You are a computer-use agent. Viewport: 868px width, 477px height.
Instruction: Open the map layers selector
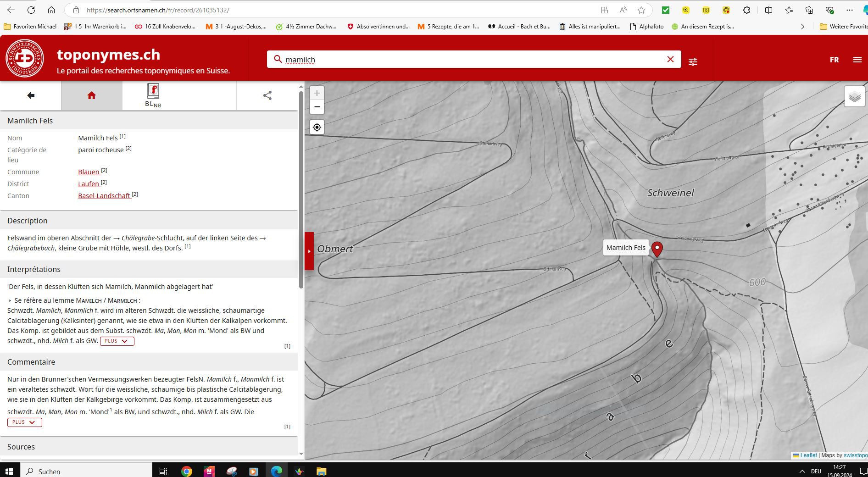(x=854, y=97)
